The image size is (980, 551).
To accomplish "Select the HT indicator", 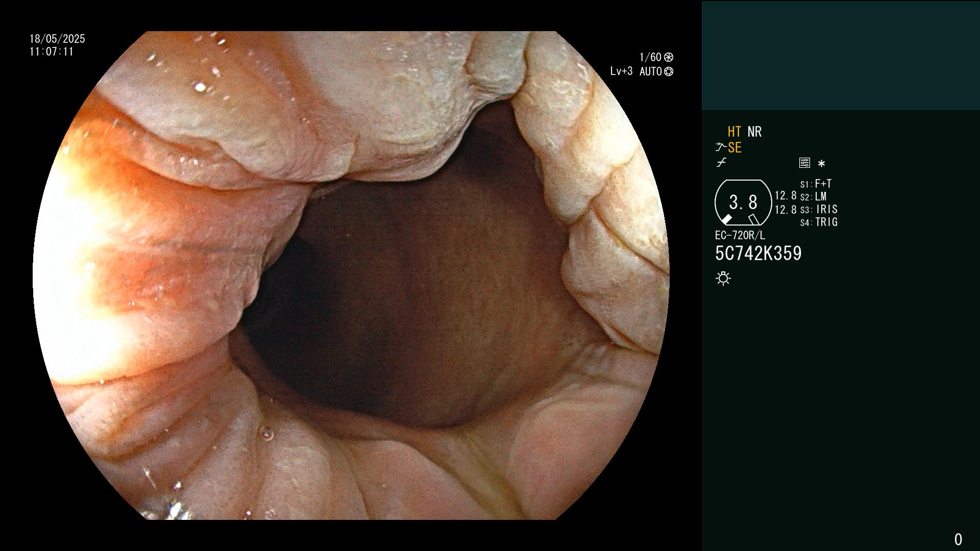I will [734, 132].
